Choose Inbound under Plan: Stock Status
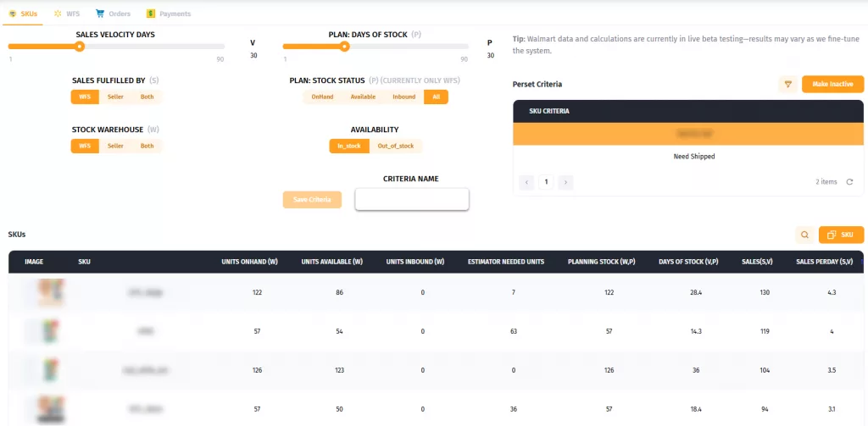The height and width of the screenshot is (426, 868). coord(403,97)
